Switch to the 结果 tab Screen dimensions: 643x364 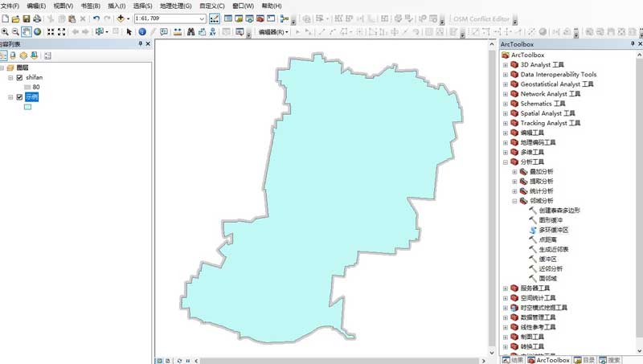coord(513,360)
